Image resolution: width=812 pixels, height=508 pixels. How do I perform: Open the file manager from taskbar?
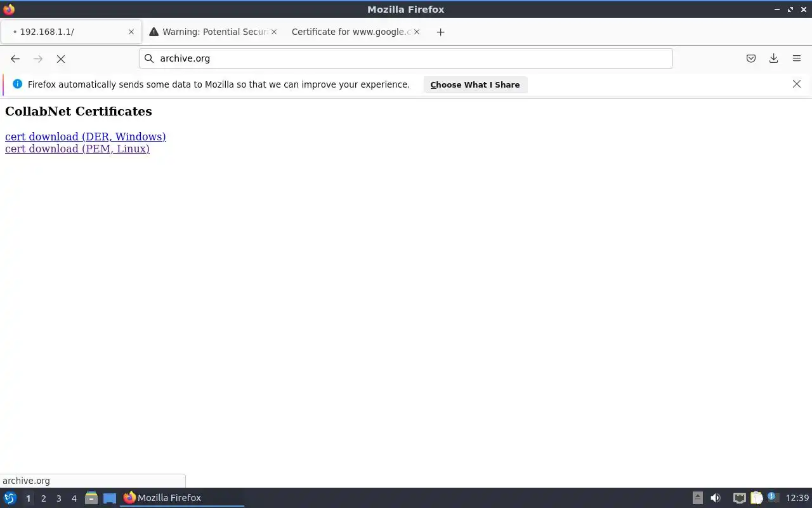[x=91, y=498]
